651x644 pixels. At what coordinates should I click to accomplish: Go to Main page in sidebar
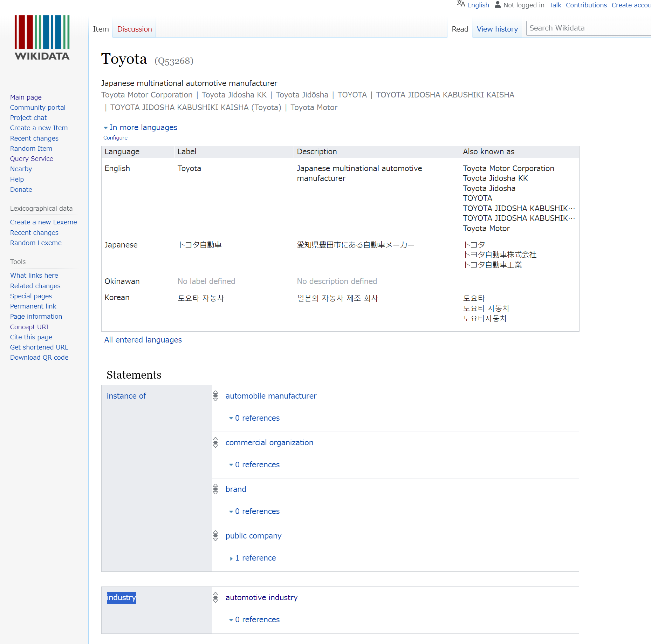point(26,97)
